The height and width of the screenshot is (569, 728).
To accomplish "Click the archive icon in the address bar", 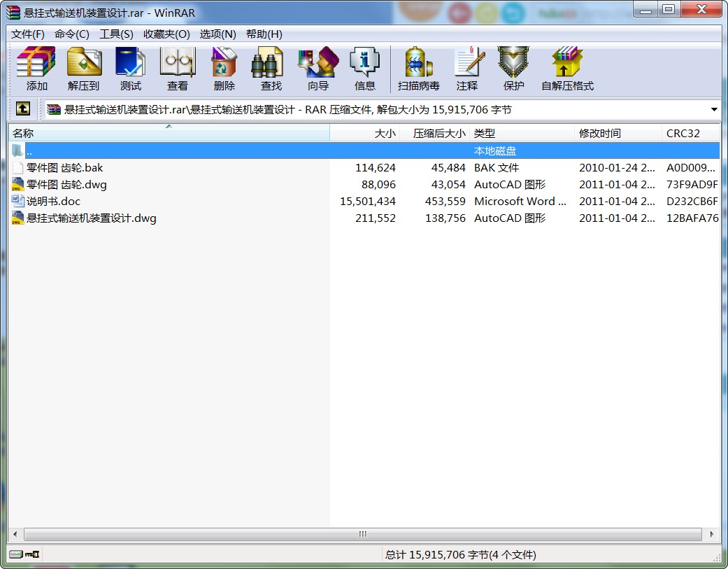I will pos(54,110).
